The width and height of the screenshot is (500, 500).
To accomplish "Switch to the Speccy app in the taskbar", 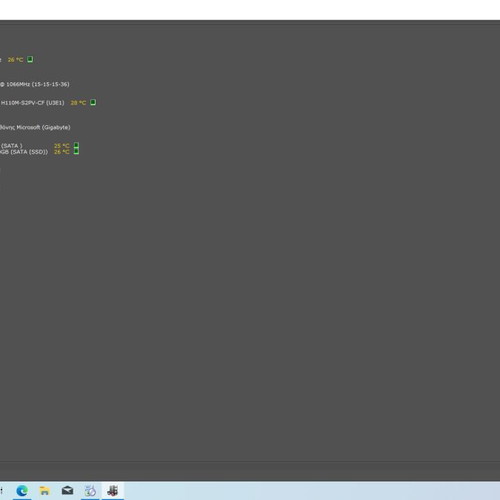I will point(113,491).
